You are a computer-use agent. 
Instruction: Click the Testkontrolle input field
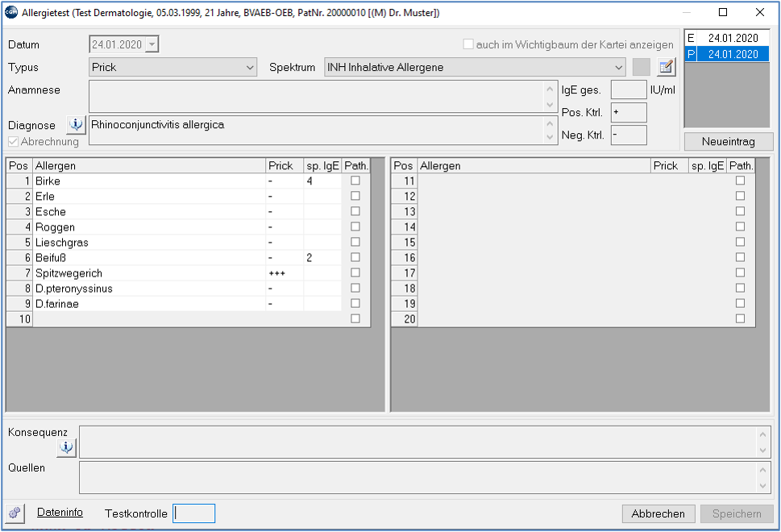point(193,513)
